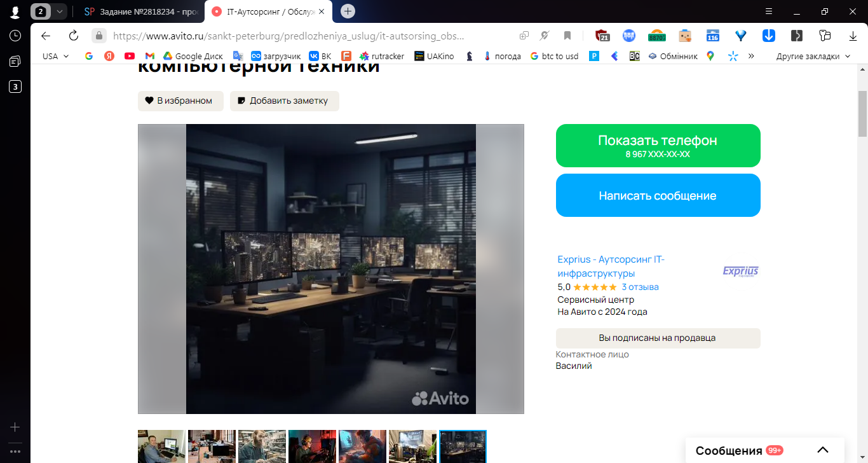Open the Google bookmark icon
Screen dimensions: 868x463
[x=89, y=56]
